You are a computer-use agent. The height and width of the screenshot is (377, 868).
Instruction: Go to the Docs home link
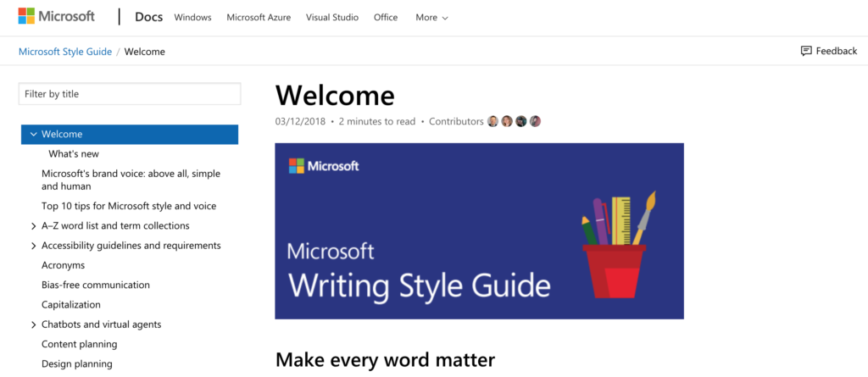click(149, 17)
